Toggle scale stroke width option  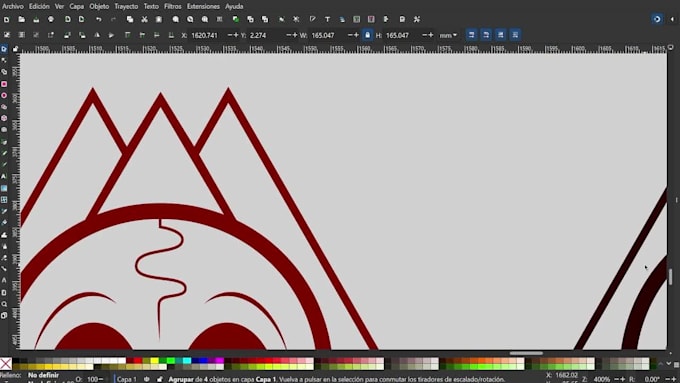471,35
